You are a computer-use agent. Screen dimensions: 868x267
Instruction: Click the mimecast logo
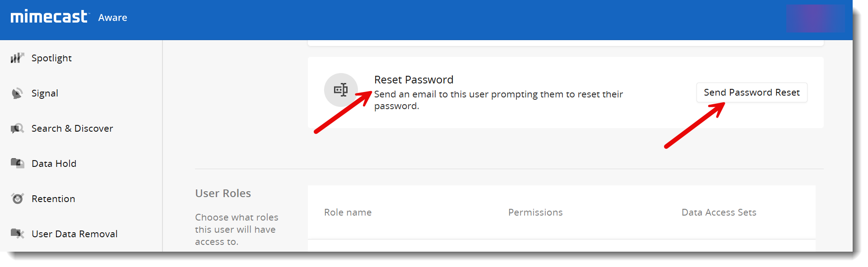coord(49,17)
